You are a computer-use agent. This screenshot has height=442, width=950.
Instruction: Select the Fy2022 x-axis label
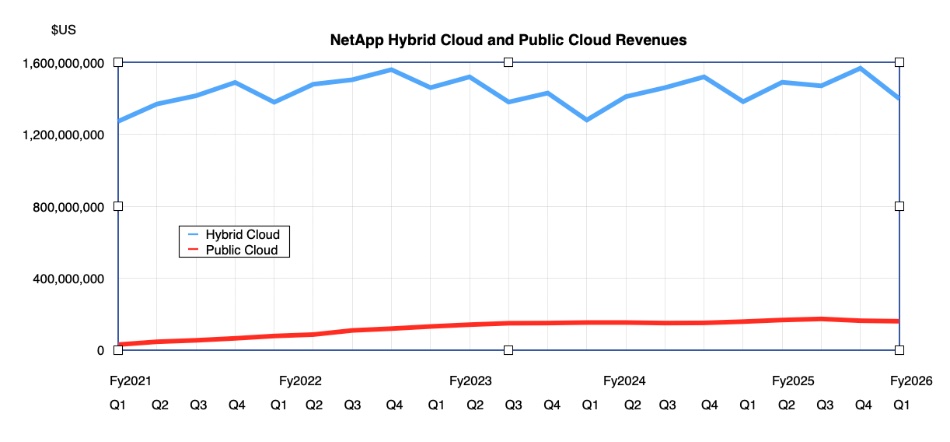300,381
